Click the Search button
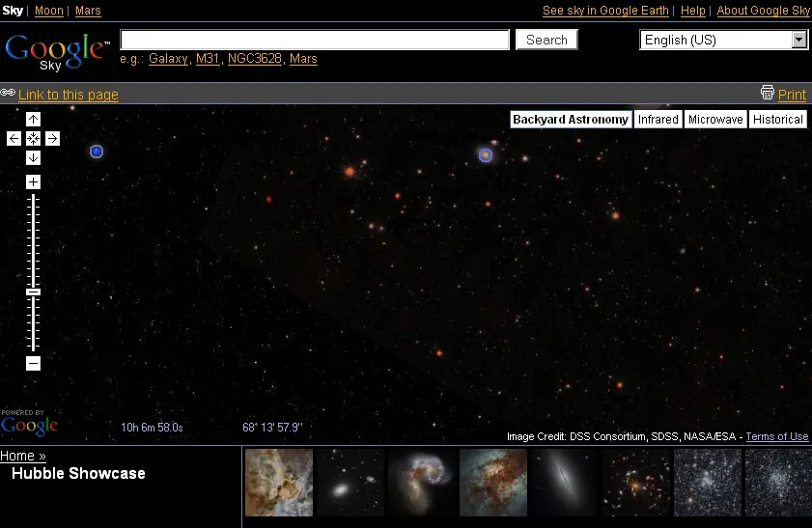The height and width of the screenshot is (528, 812). (x=546, y=40)
